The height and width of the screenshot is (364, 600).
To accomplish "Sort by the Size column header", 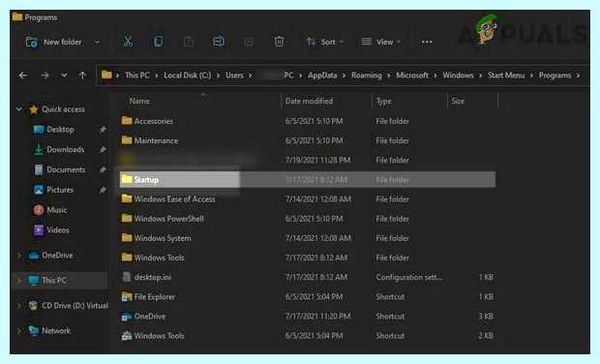I will pos(458,101).
